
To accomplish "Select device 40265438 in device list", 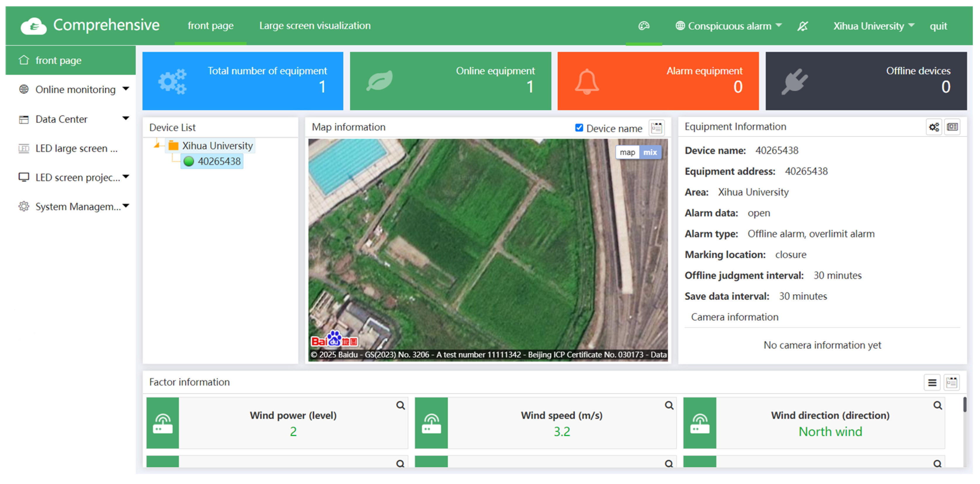I will pos(219,161).
